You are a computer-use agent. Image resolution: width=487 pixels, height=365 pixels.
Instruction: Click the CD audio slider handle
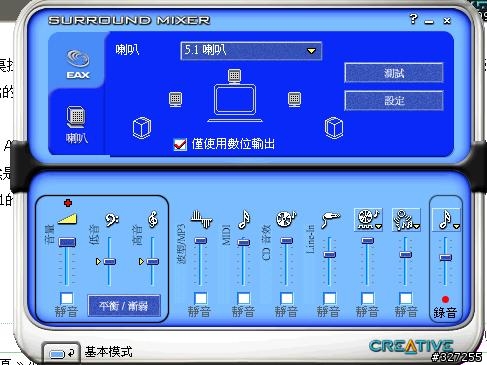click(x=287, y=241)
